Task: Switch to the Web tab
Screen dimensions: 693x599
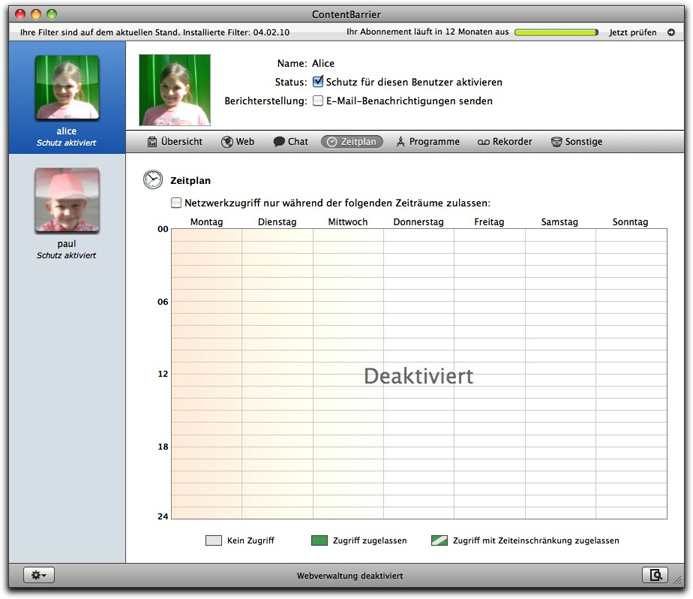Action: pos(238,141)
